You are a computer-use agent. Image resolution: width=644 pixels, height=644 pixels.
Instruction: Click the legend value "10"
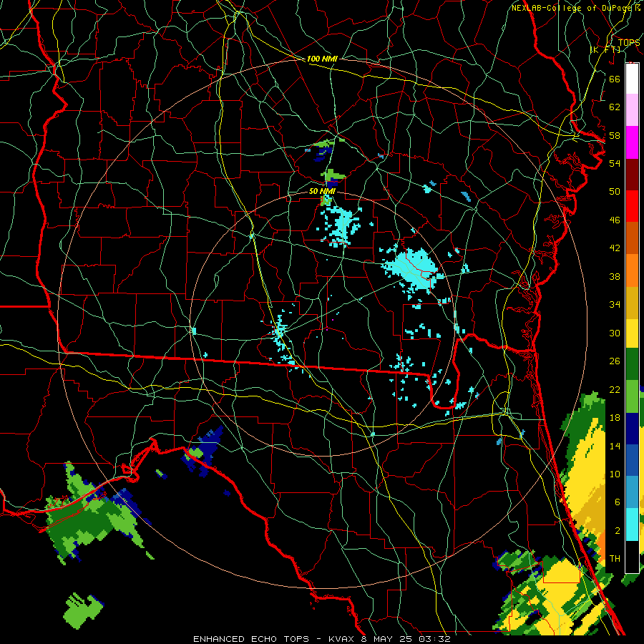coord(615,474)
